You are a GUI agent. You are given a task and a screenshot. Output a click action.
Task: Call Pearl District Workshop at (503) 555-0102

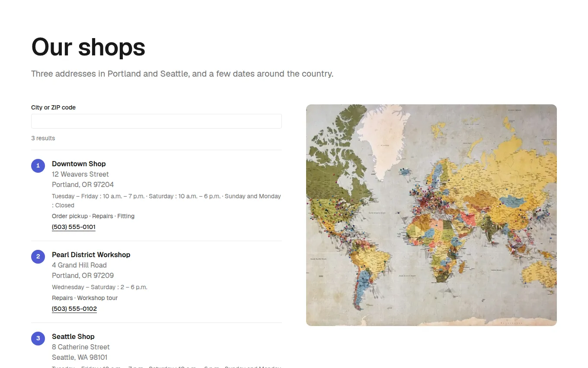pyautogui.click(x=74, y=309)
